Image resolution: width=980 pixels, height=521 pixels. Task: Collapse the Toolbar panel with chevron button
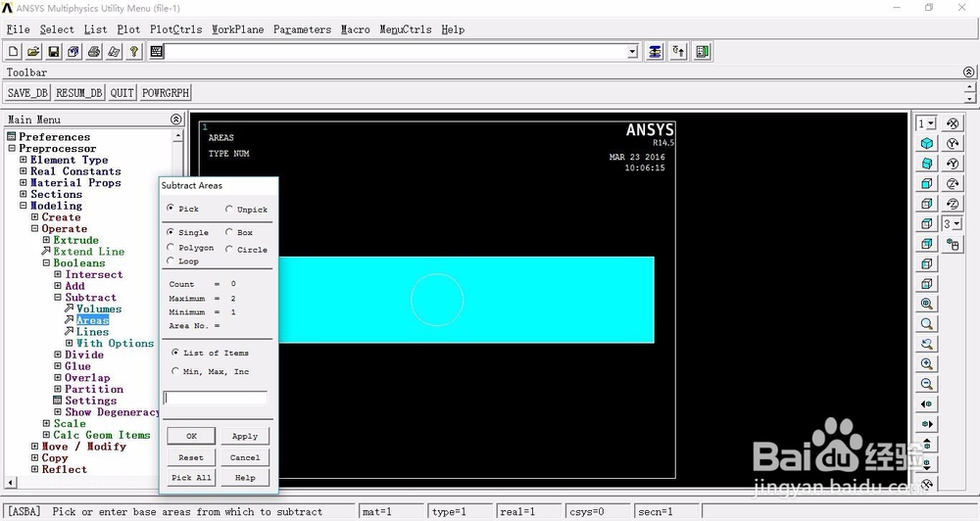pos(969,72)
